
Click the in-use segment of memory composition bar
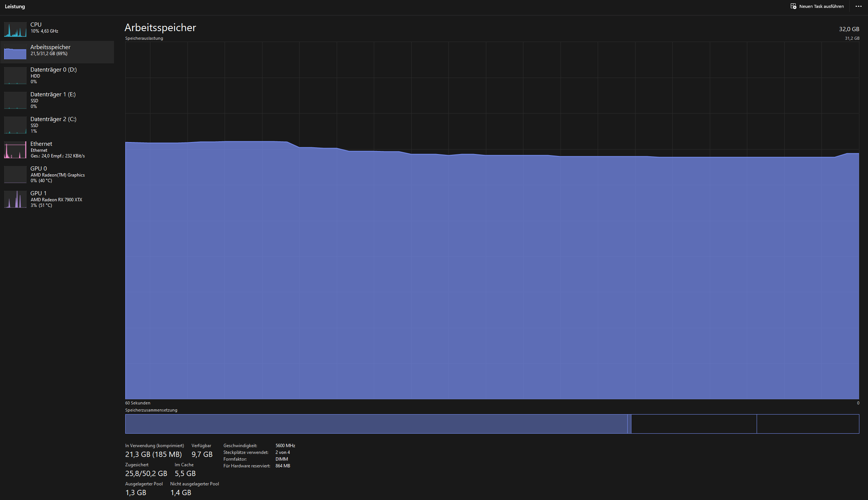[376, 424]
